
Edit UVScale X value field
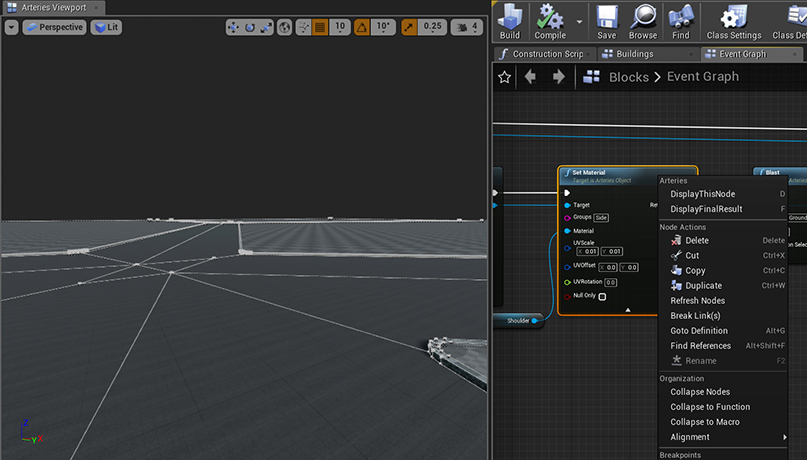(x=587, y=252)
